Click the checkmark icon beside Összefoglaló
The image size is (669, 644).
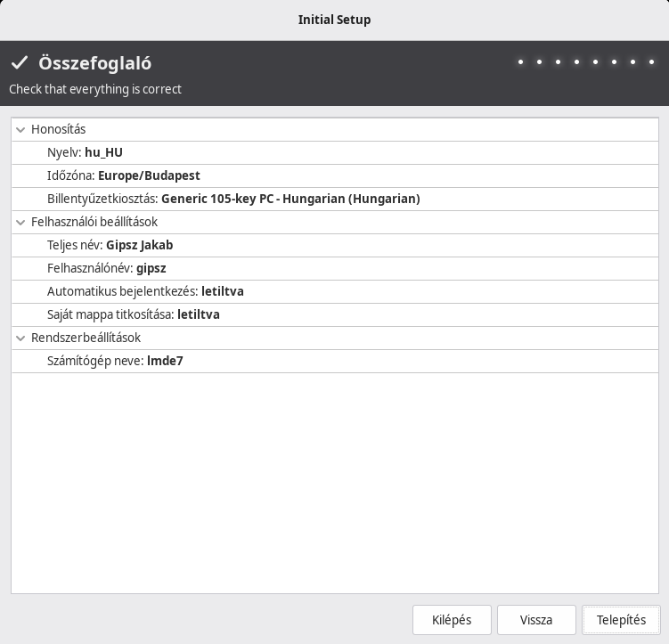pyautogui.click(x=20, y=63)
